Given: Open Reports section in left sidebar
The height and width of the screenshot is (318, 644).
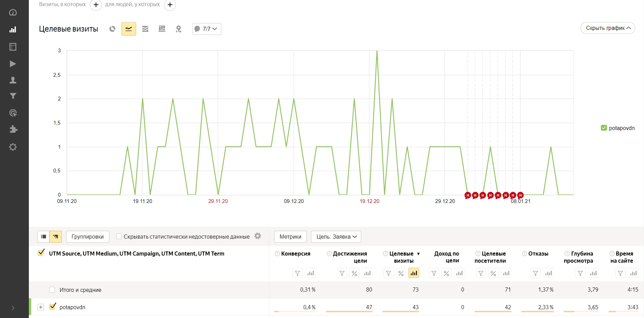Looking at the screenshot, I should pos(13,30).
